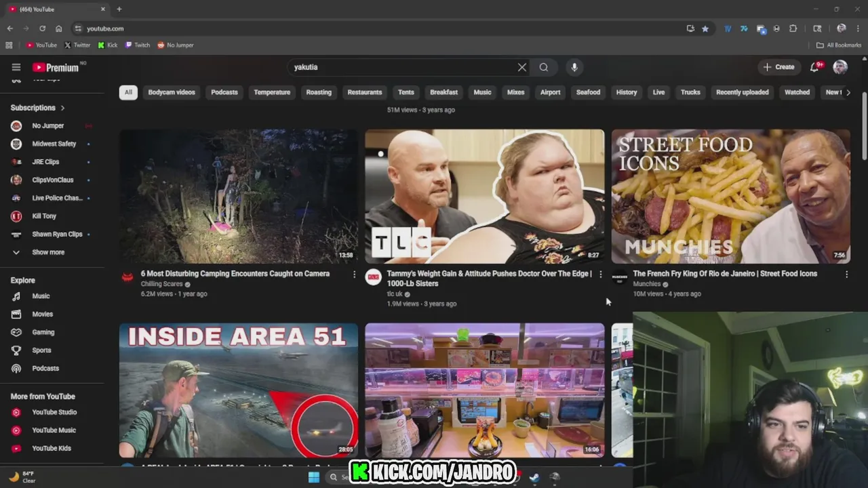868x488 pixels.
Task: Go to the browser home icon
Action: (x=59, y=28)
